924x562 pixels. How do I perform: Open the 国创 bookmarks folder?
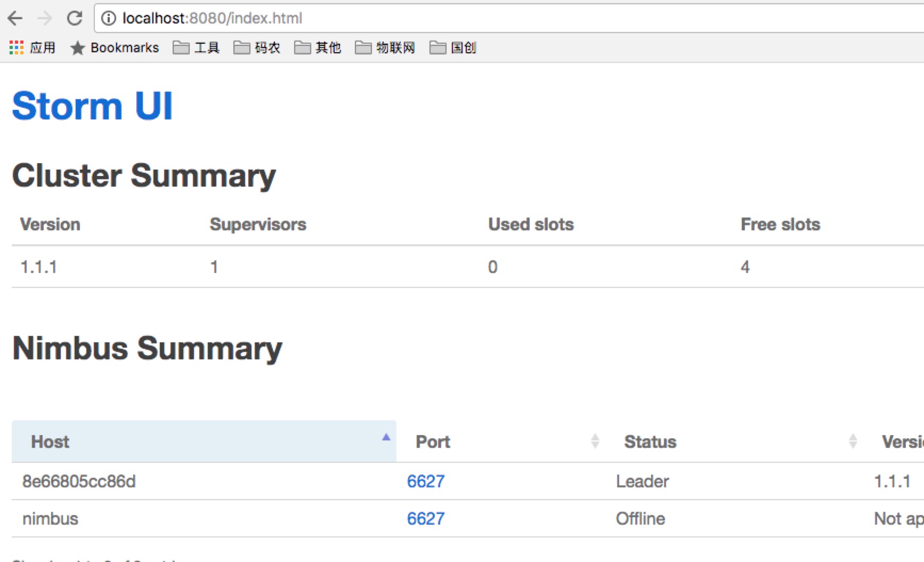point(453,47)
